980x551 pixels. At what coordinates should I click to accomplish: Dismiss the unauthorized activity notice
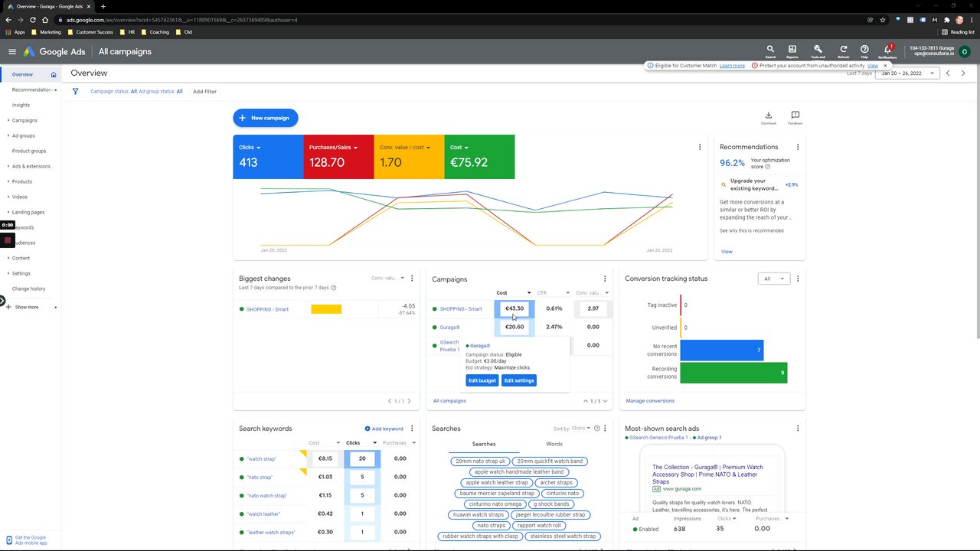(x=885, y=66)
